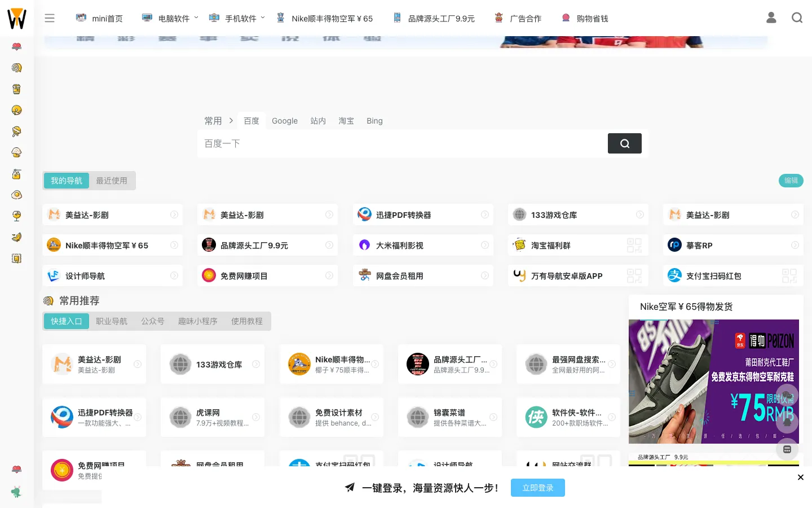Click arrow icon on 133游戏仓库 nav item
The width and height of the screenshot is (812, 508).
click(x=640, y=214)
